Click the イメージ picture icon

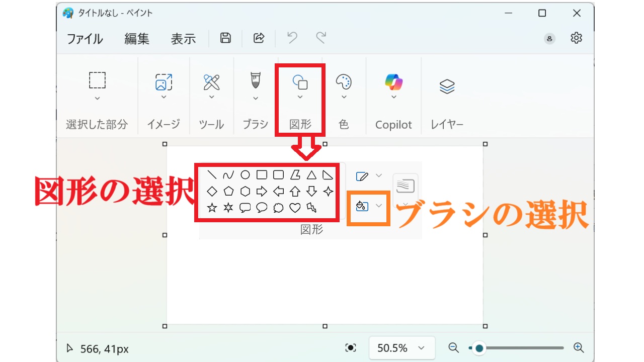pyautogui.click(x=164, y=82)
